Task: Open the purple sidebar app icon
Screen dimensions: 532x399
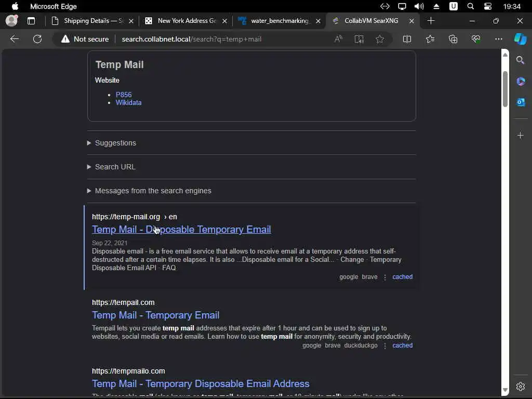Action: pyautogui.click(x=521, y=81)
